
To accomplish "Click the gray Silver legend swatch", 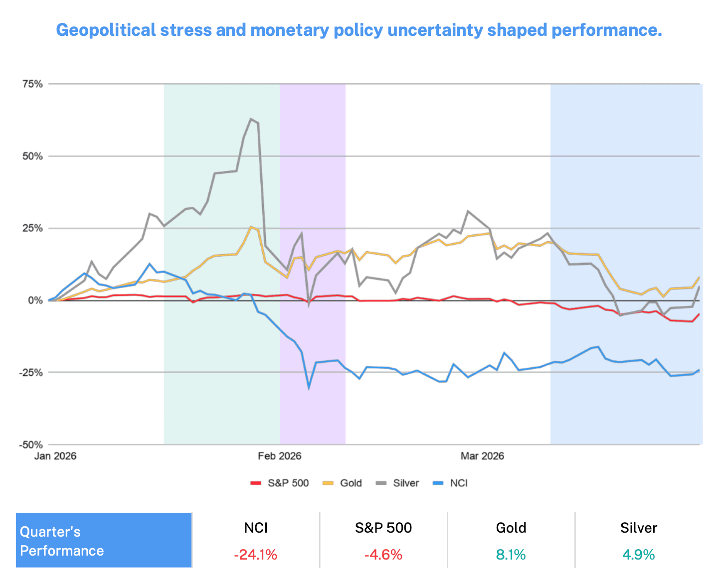I will 381,483.
